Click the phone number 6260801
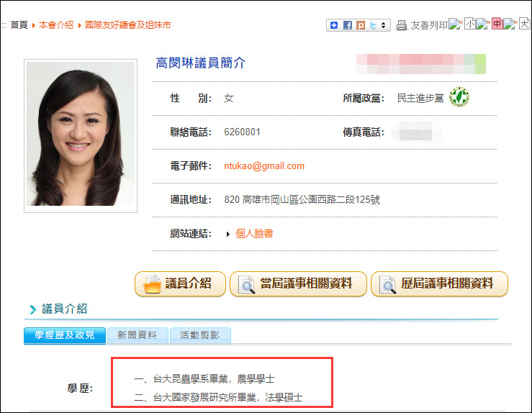This screenshot has height=413, width=532. tap(243, 132)
